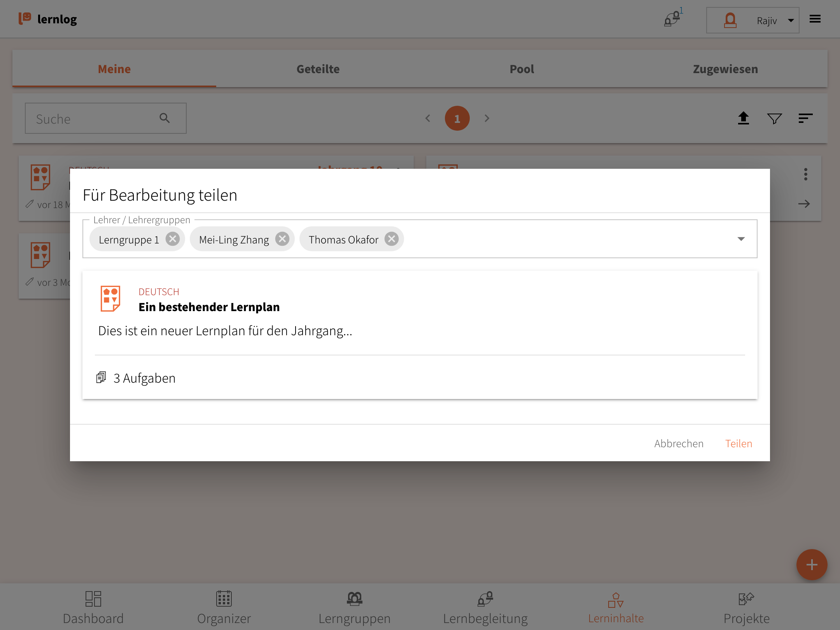
Task: Open the Rajiv user dropdown
Action: [753, 20]
